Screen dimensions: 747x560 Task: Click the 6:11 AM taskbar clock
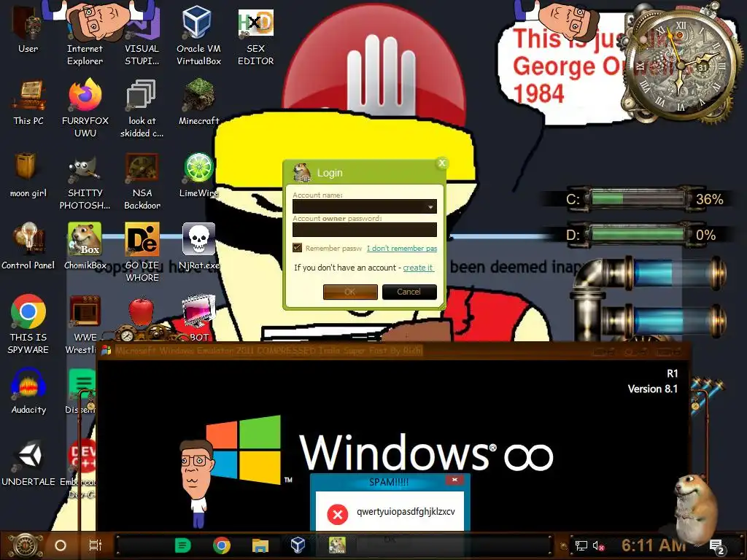click(654, 545)
